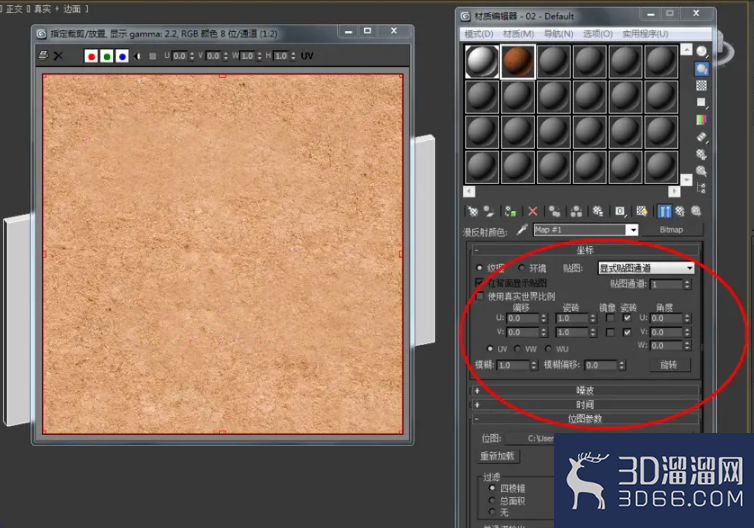Select the VW radio button
754x528 pixels.
click(517, 349)
